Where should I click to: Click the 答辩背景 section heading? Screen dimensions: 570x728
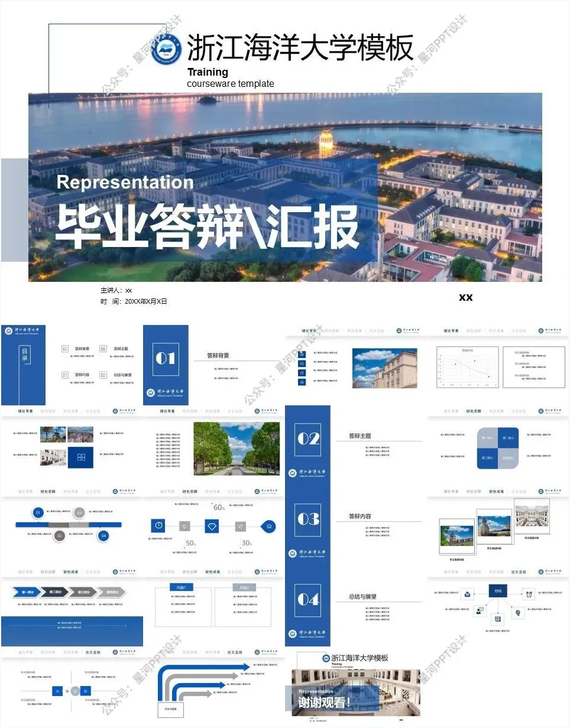click(x=218, y=356)
